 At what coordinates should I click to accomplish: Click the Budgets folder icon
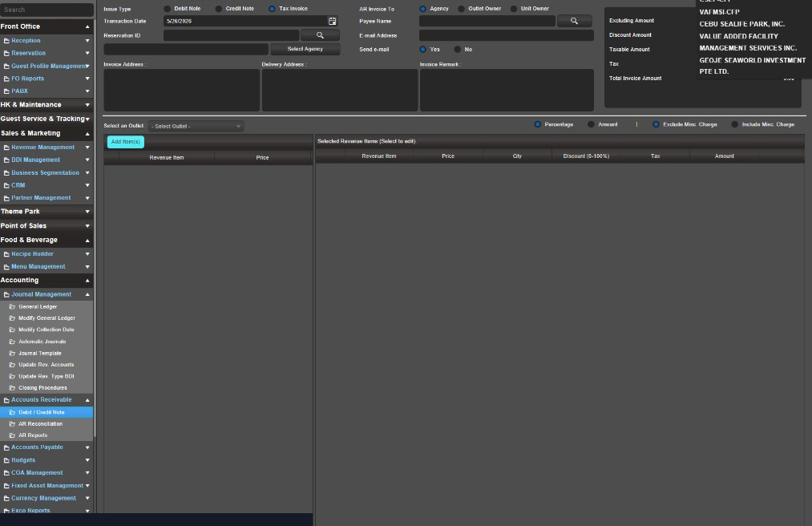6,460
